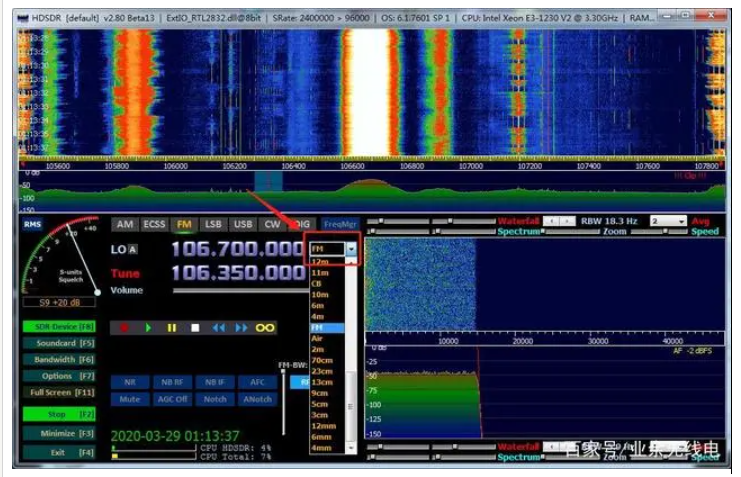Viewport: 741px width, 477px height.
Task: Pause playback with the yellow pause icon
Action: (172, 327)
